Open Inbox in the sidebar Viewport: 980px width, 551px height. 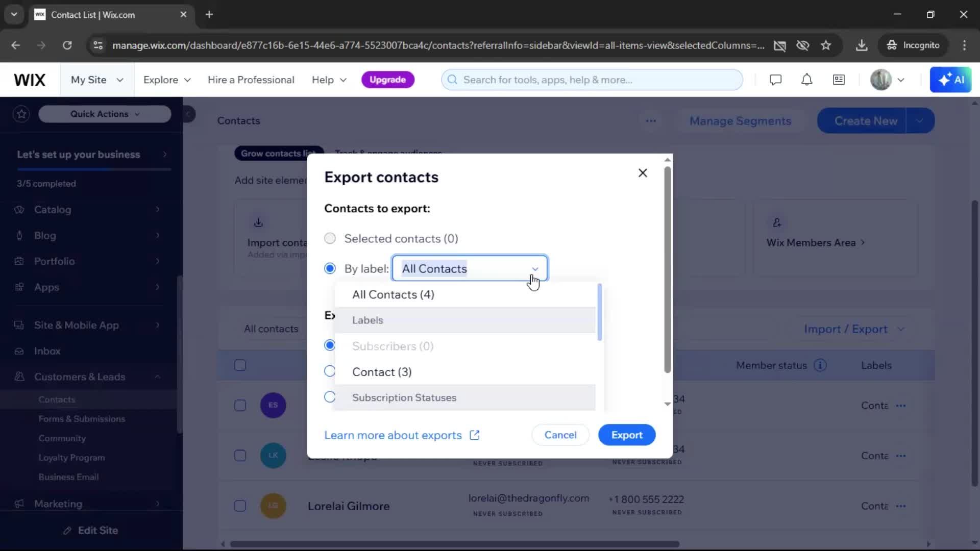(90, 351)
